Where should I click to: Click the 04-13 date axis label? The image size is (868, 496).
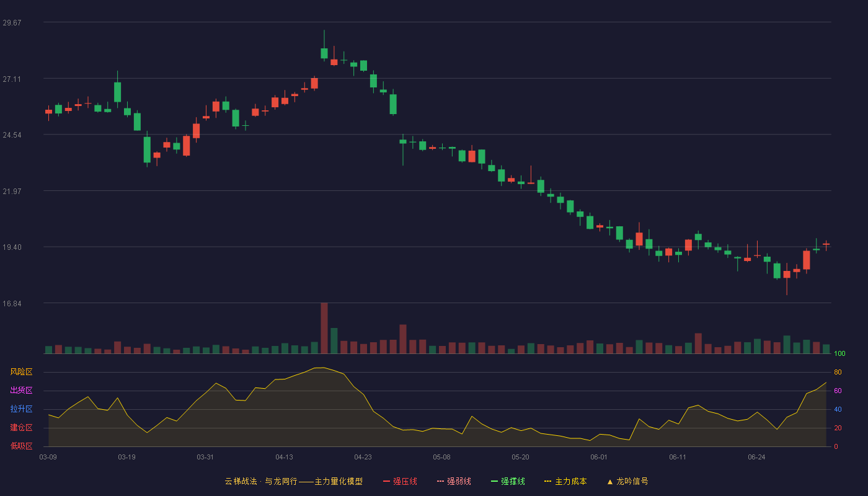284,457
